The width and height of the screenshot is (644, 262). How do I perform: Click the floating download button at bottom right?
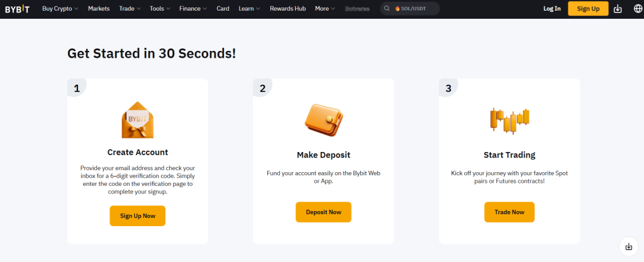pos(629,247)
